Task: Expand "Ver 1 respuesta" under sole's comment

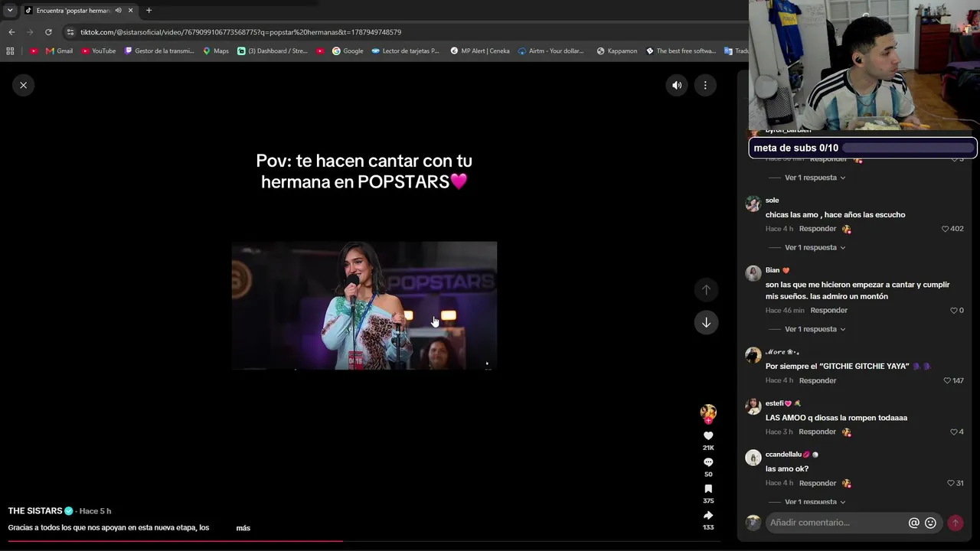Action: [x=815, y=247]
